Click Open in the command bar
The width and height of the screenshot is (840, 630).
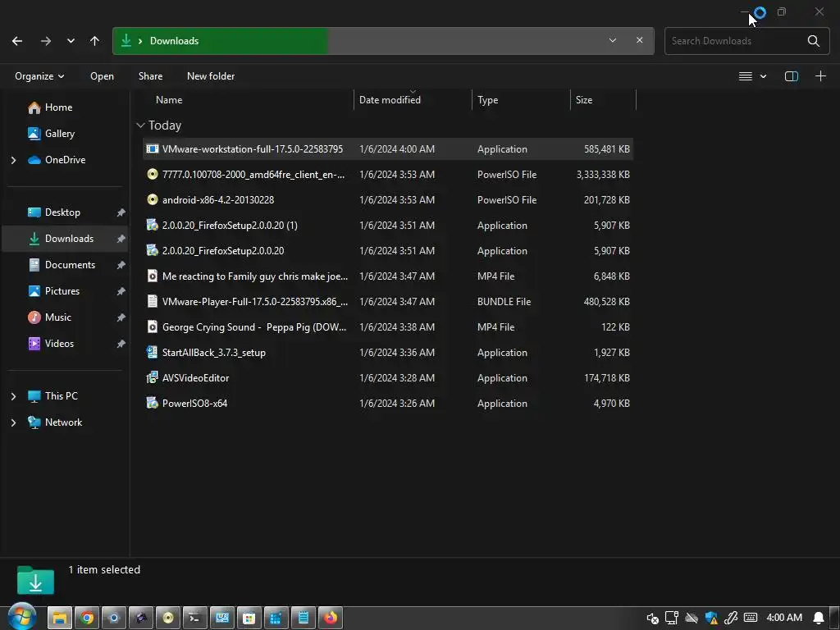point(102,76)
